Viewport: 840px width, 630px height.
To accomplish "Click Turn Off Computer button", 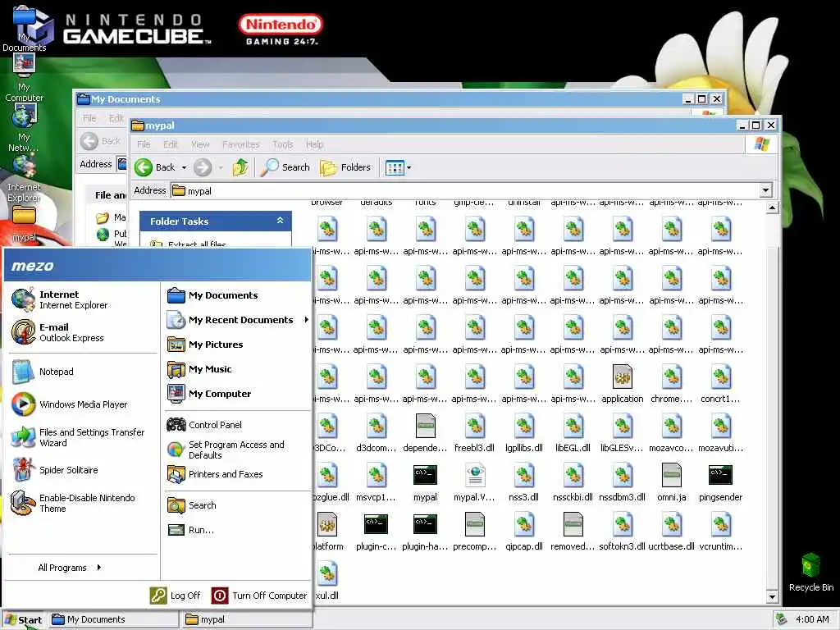I will point(259,596).
